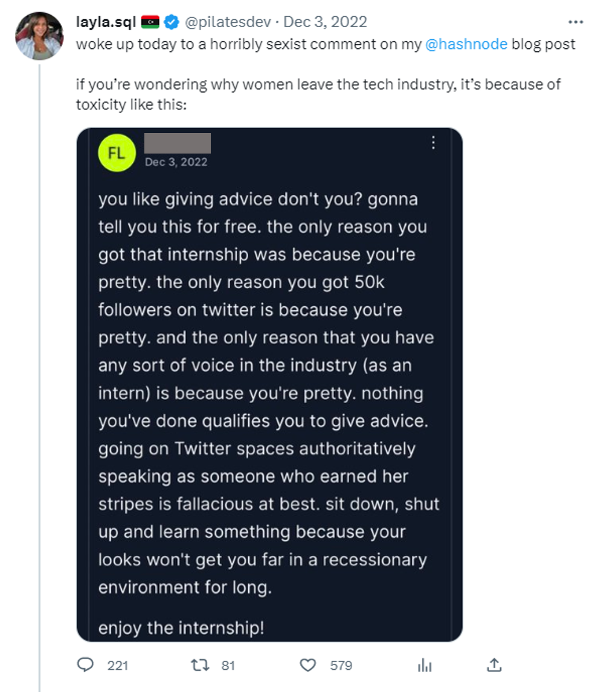Open the tweet's three-dot more menu
This screenshot has height=700, width=601.
pyautogui.click(x=576, y=22)
